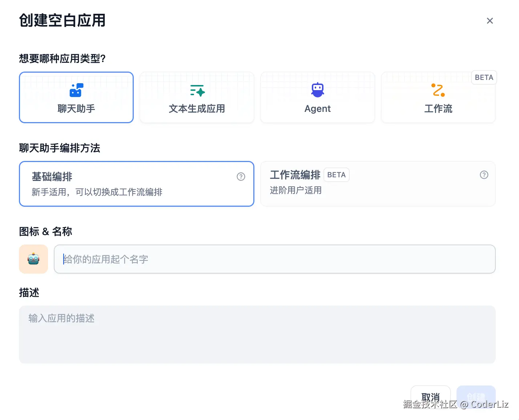
Task: Select the 基础编排 orchestration title
Action: (52, 177)
